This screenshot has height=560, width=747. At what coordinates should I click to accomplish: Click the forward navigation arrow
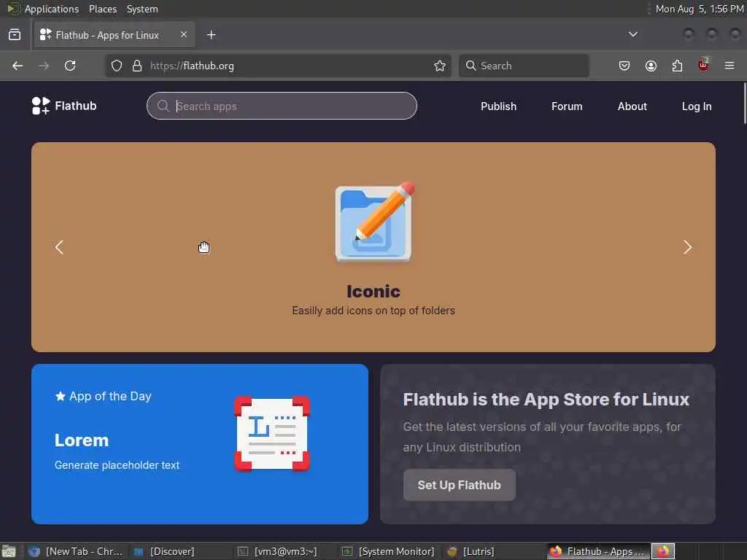44,66
